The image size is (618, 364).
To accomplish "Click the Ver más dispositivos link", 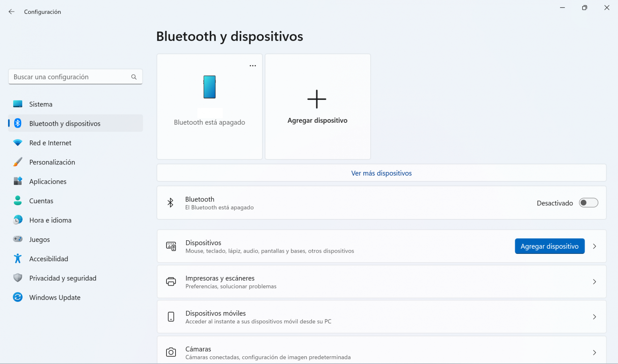I will point(381,173).
